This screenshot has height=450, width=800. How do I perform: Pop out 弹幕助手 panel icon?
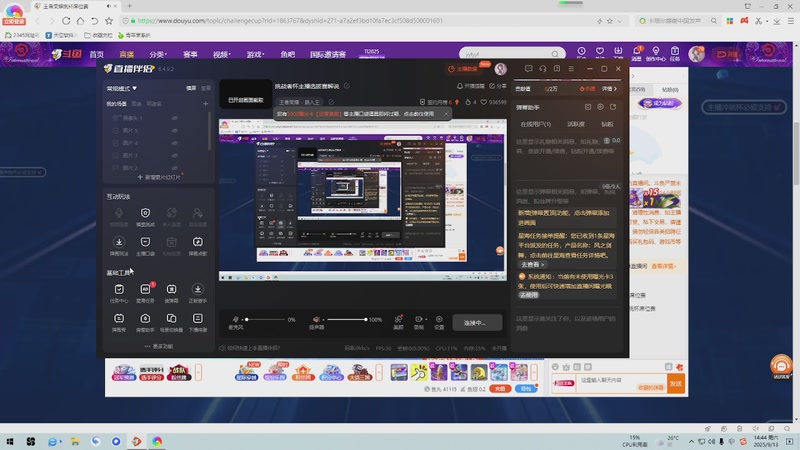(613, 107)
